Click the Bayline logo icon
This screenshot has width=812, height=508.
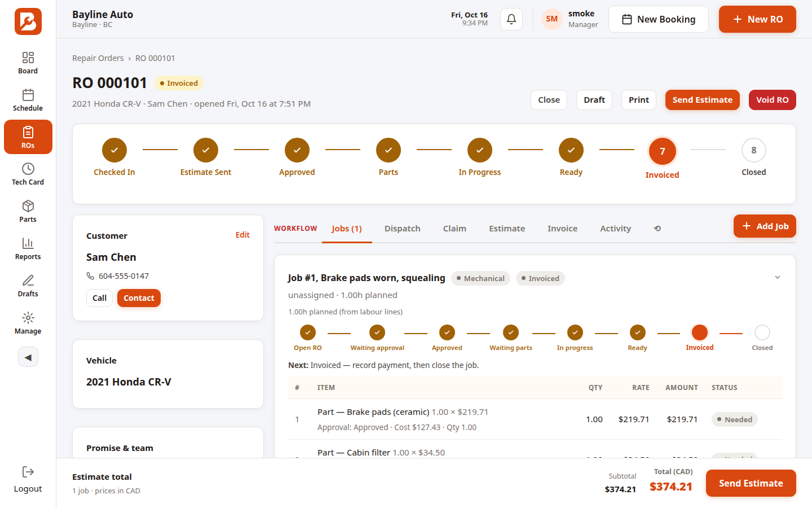[x=28, y=21]
